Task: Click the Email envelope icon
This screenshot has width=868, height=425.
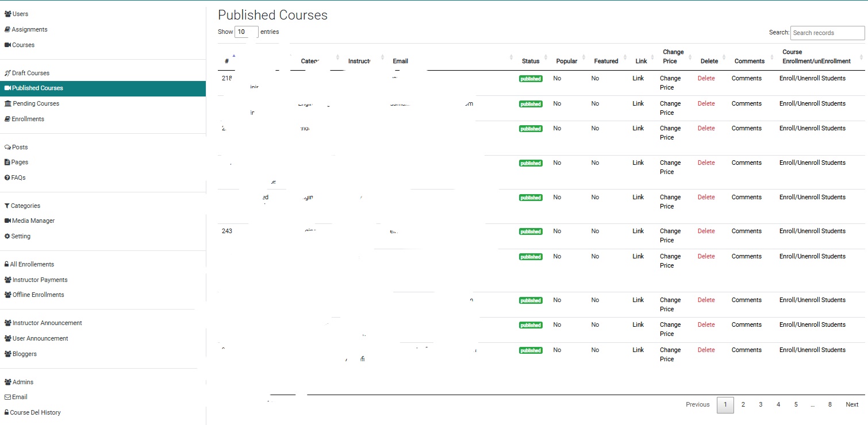Action: tap(7, 397)
